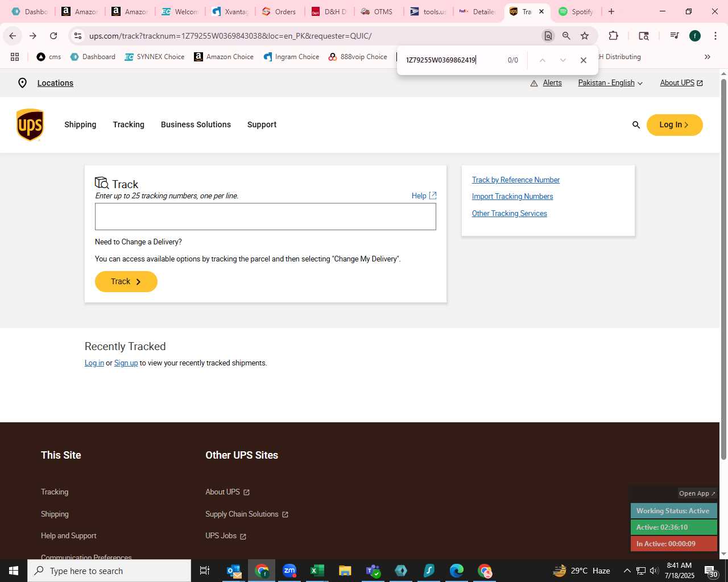Click the browser address bar URL

click(230, 36)
